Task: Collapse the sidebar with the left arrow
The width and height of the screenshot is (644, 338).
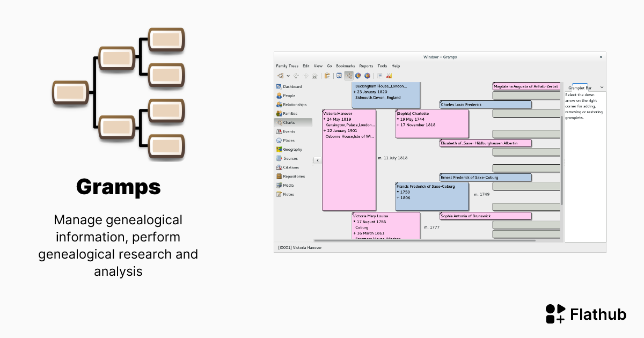Action: [x=317, y=160]
